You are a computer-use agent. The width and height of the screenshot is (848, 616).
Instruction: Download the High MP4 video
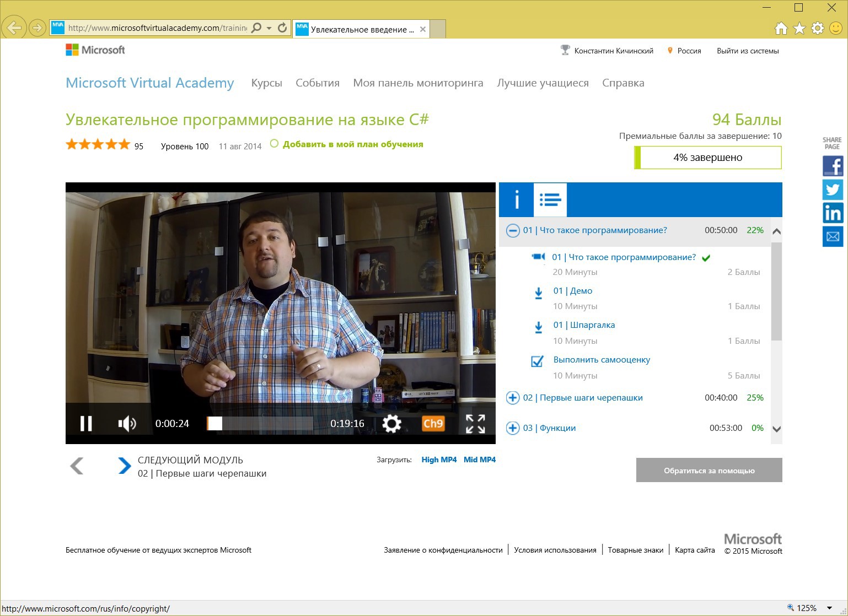[439, 460]
